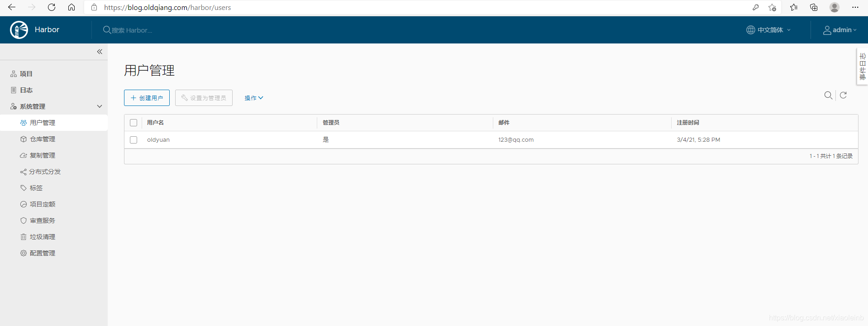Screen dimensions: 868x326
Task: Click the 是 value in the 管理员 column
Action: 326,140
